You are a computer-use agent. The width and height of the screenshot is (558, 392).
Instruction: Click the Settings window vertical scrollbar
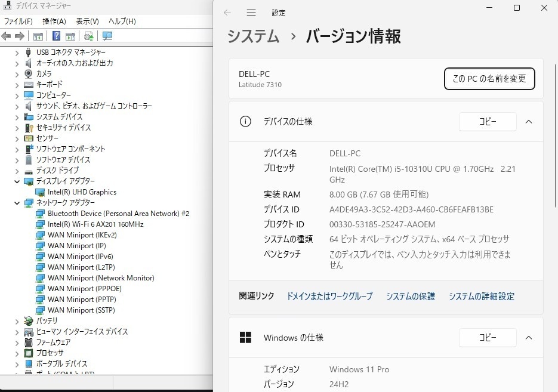pos(556,135)
